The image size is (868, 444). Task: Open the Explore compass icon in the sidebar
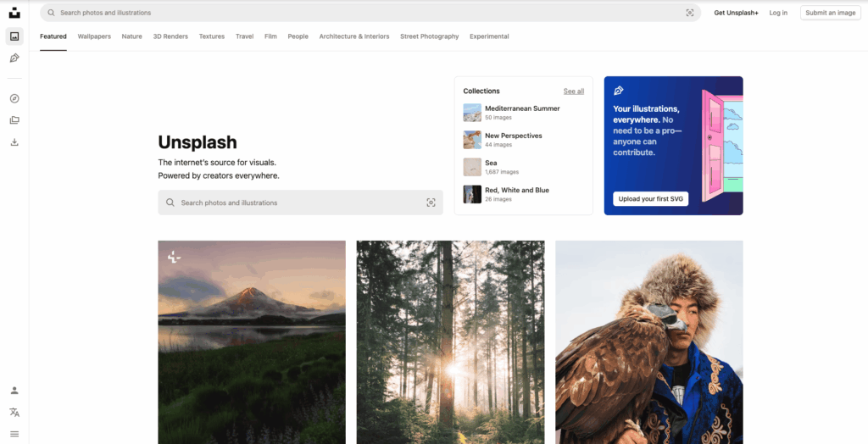click(x=14, y=98)
